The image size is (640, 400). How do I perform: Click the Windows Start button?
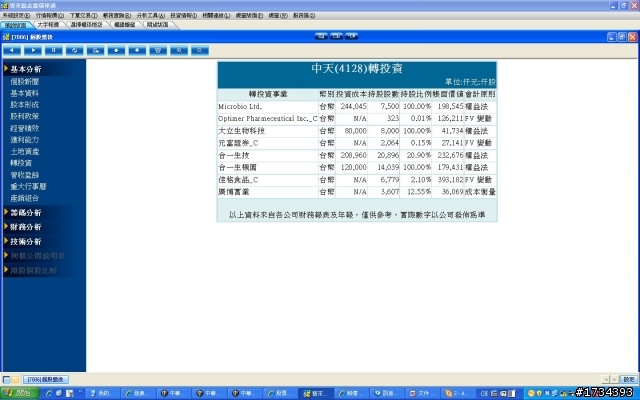pos(19,393)
